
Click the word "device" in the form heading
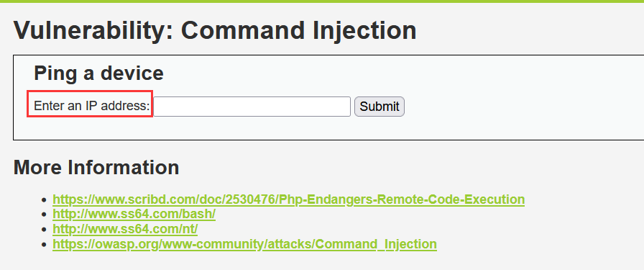132,73
